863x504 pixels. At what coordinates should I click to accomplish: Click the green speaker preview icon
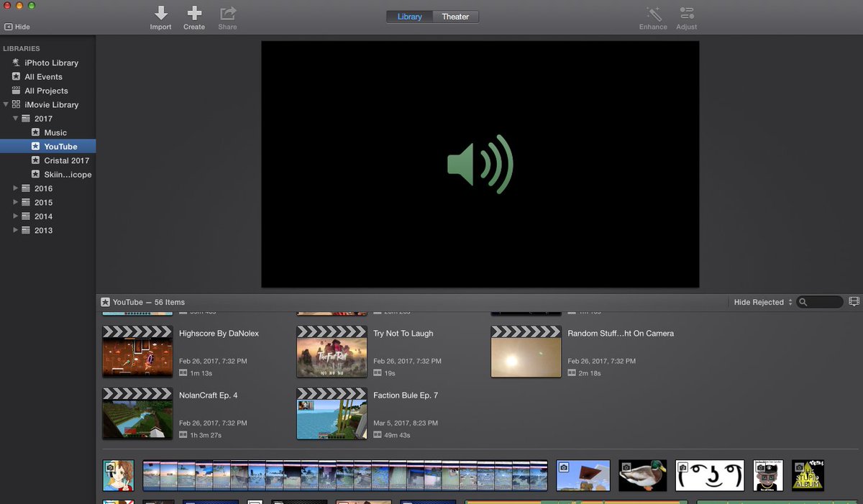coord(480,165)
